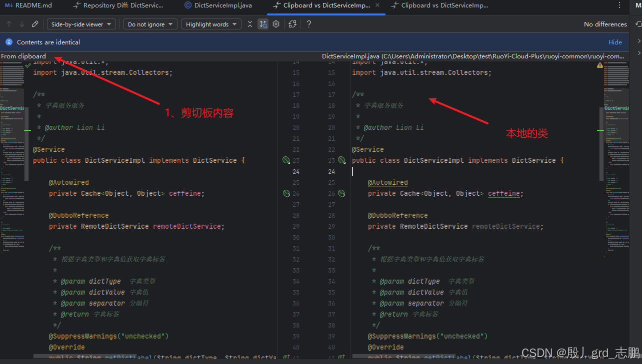The image size is (642, 364).
Task: Click @author Lion Li in local file pane
Action: click(x=394, y=127)
